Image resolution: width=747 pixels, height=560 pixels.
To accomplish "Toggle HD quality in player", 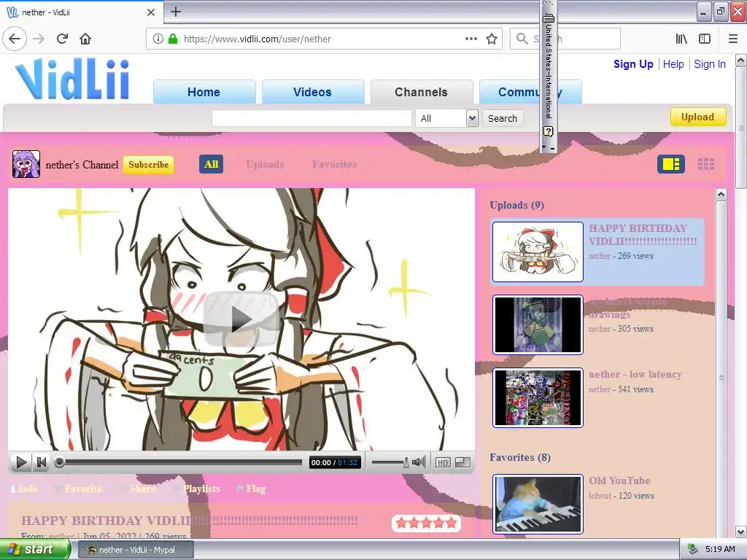I will tap(443, 462).
